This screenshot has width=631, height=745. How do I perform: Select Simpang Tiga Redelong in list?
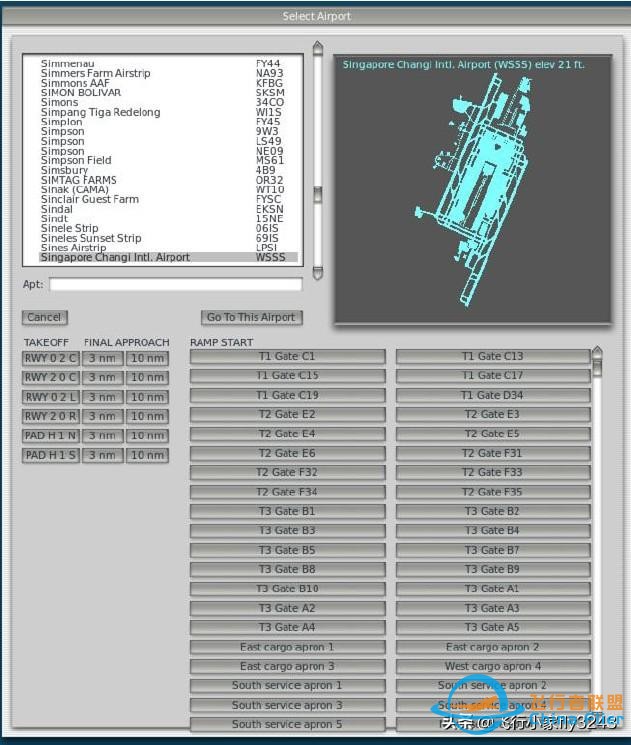tap(168, 112)
